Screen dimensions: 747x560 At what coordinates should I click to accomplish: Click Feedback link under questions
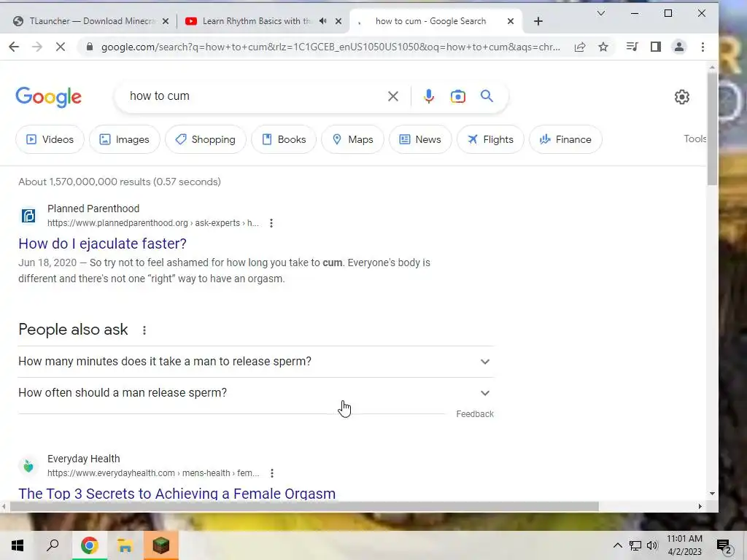[x=475, y=414]
